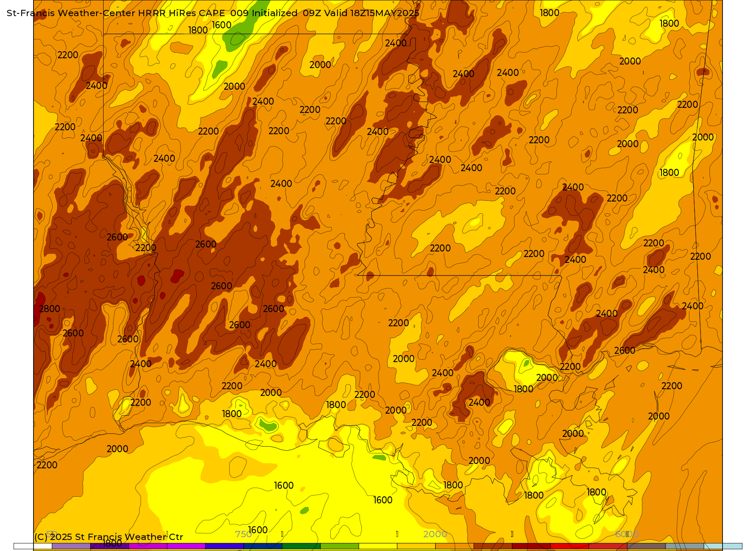The image size is (756, 551).
Task: Select the gold legend swatch
Action: pos(416,546)
